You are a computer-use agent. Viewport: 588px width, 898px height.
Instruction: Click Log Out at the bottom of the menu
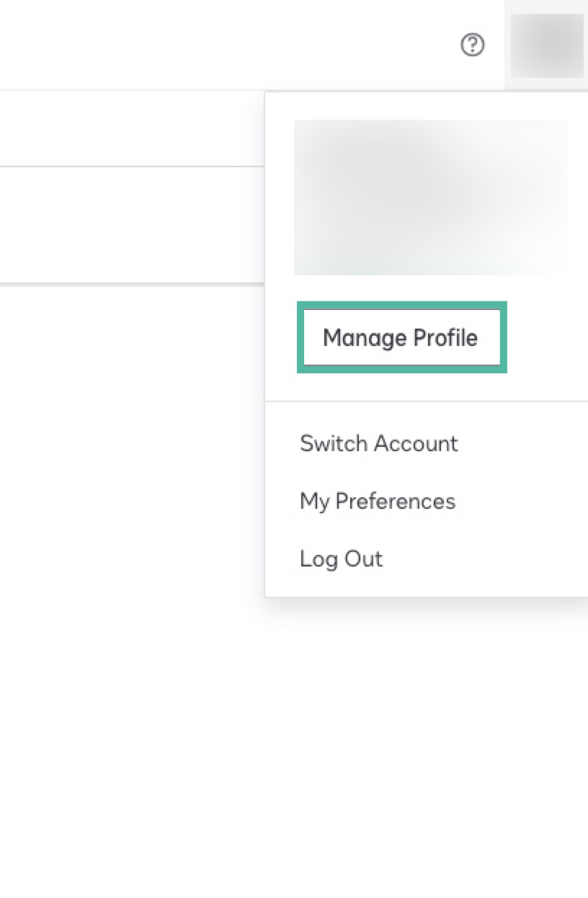point(341,559)
